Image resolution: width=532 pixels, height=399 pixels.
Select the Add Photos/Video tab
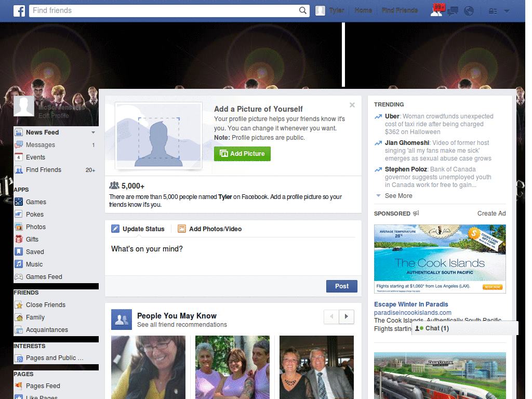pos(210,229)
